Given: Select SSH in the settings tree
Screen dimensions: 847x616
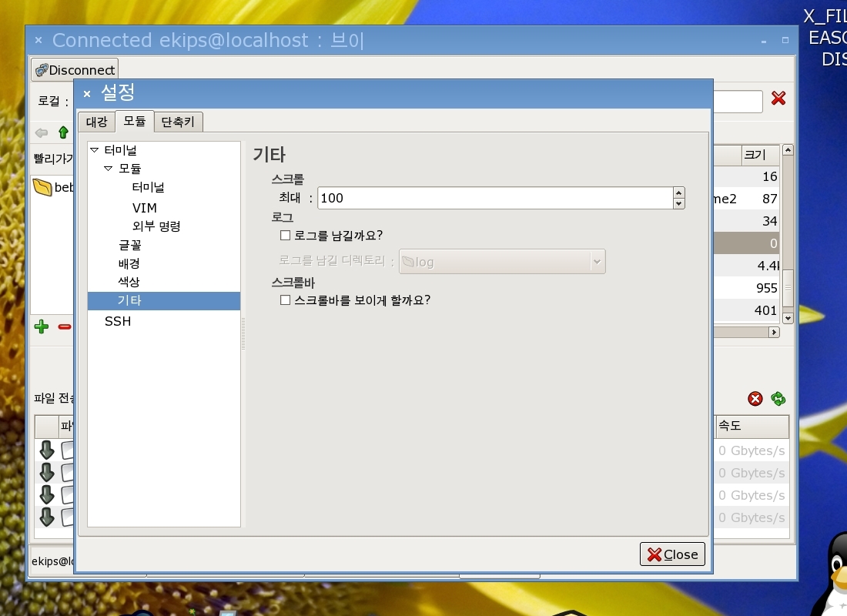Looking at the screenshot, I should pos(118,321).
